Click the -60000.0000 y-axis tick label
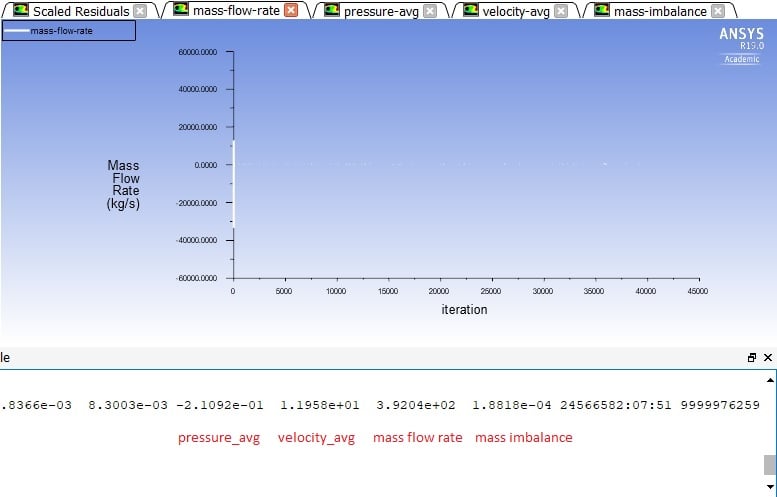This screenshot has width=777, height=497. tap(196, 278)
